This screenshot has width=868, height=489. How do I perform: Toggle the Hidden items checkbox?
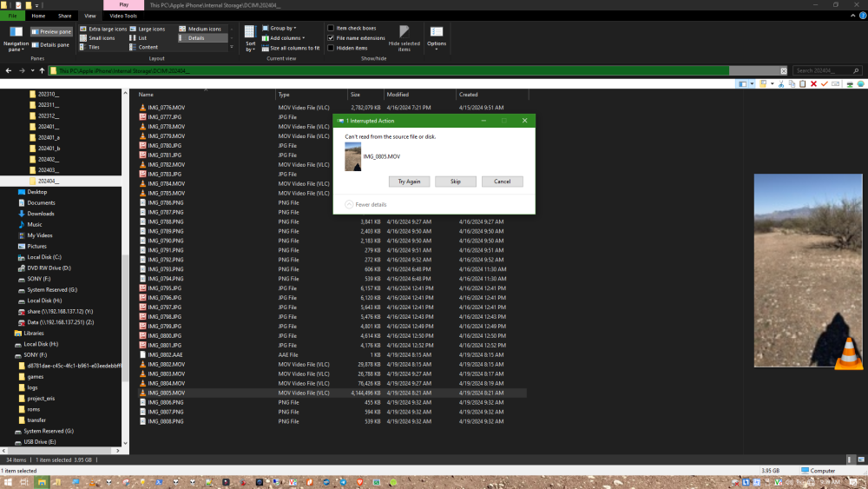pos(331,48)
